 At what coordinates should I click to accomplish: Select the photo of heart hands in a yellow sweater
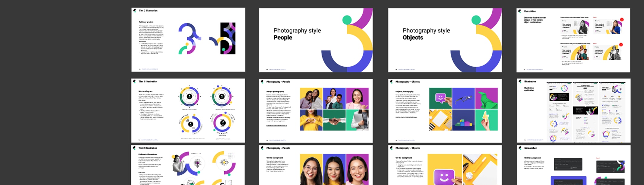[x=311, y=120]
